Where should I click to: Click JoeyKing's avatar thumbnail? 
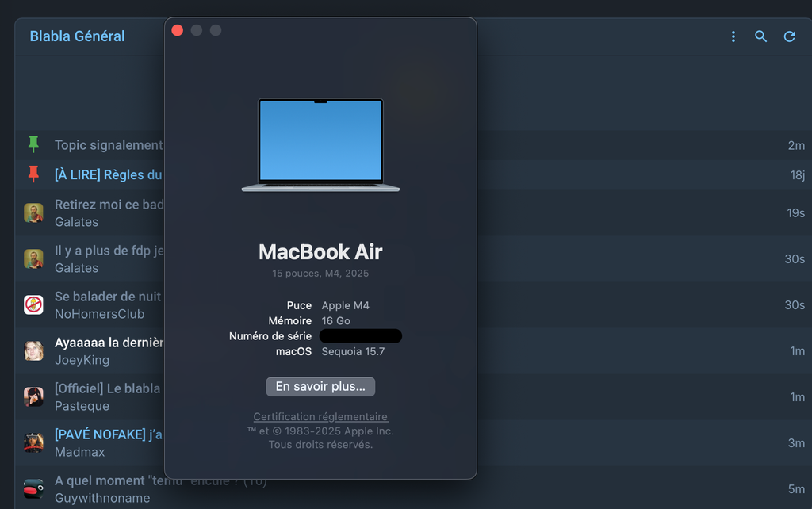[x=33, y=350]
